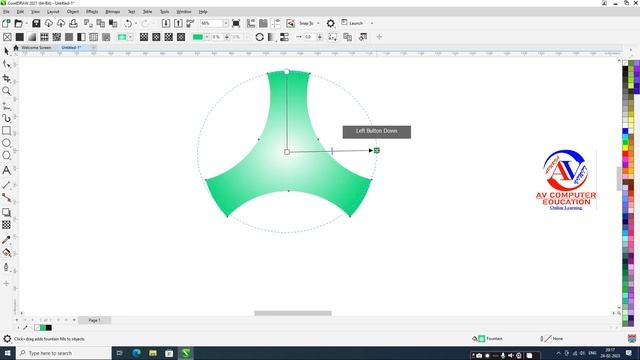
Task: Click the New document icon
Action: (x=6, y=23)
